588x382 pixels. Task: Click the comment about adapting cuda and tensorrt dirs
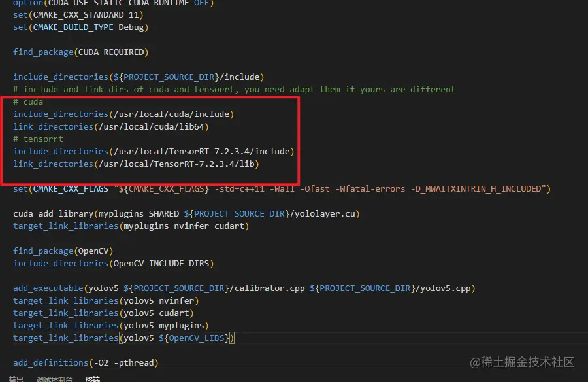point(235,90)
